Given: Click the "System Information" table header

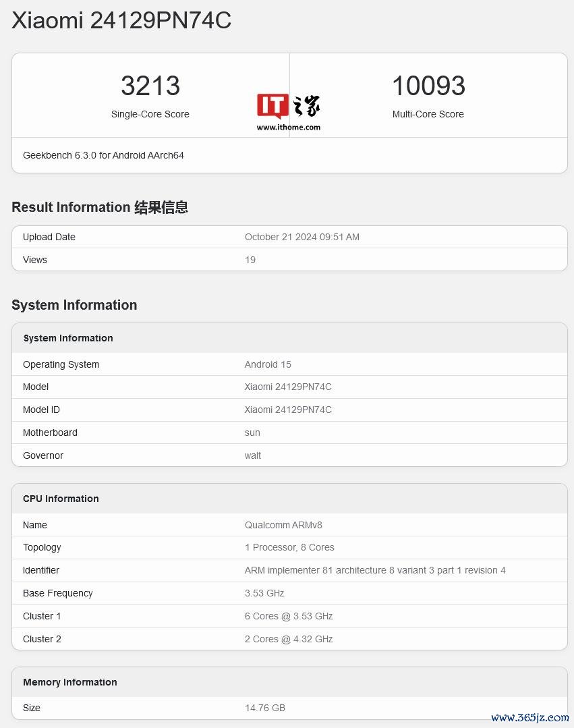Looking at the screenshot, I should 68,338.
